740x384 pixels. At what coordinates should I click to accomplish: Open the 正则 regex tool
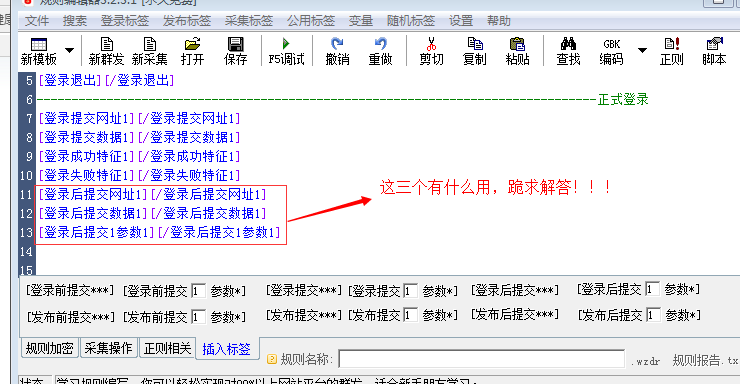[x=672, y=51]
